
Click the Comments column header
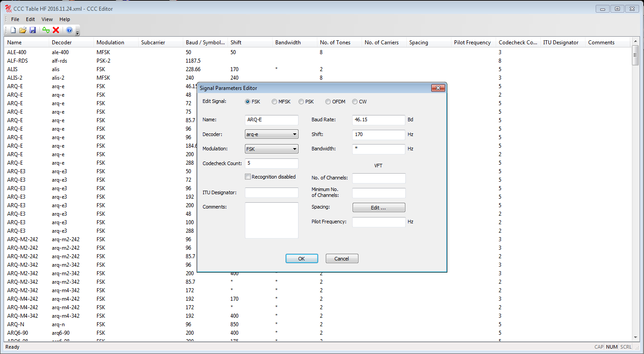coord(608,43)
